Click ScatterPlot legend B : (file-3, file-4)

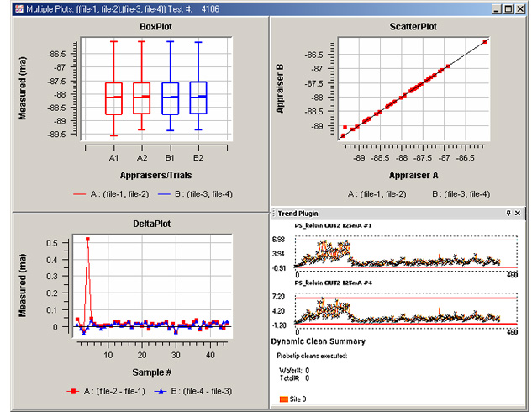[x=461, y=194]
